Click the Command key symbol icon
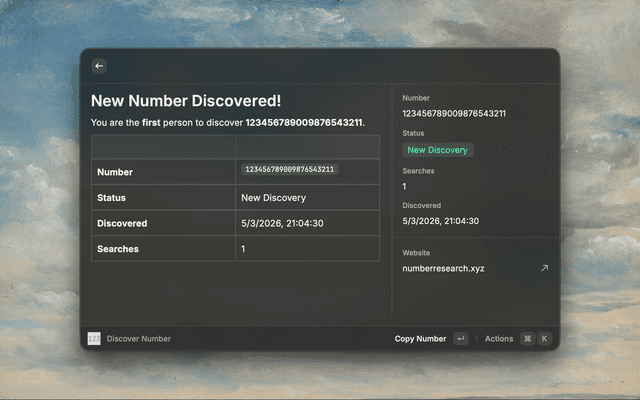Viewport: 640px width, 400px height. [x=527, y=339]
